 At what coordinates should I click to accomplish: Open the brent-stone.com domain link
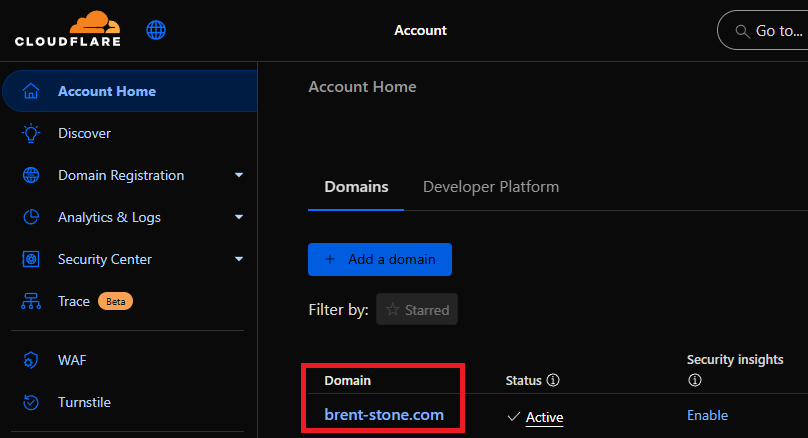[x=384, y=414]
